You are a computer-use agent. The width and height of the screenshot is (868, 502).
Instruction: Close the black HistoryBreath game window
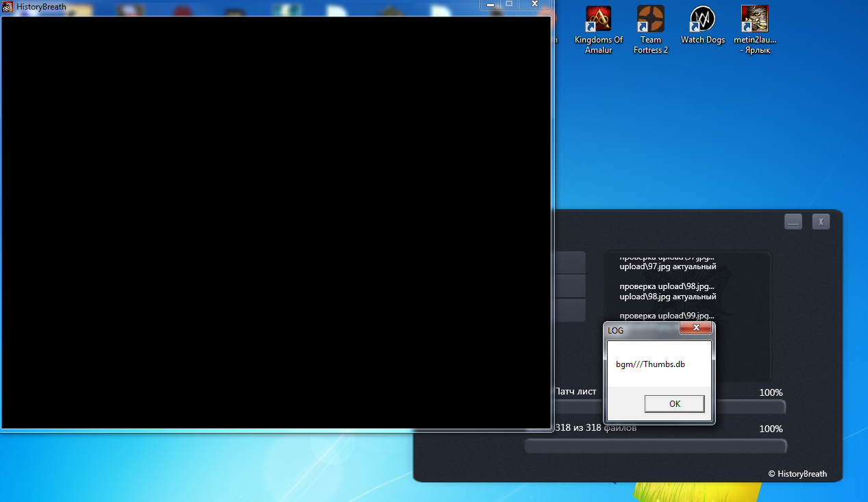click(534, 3)
